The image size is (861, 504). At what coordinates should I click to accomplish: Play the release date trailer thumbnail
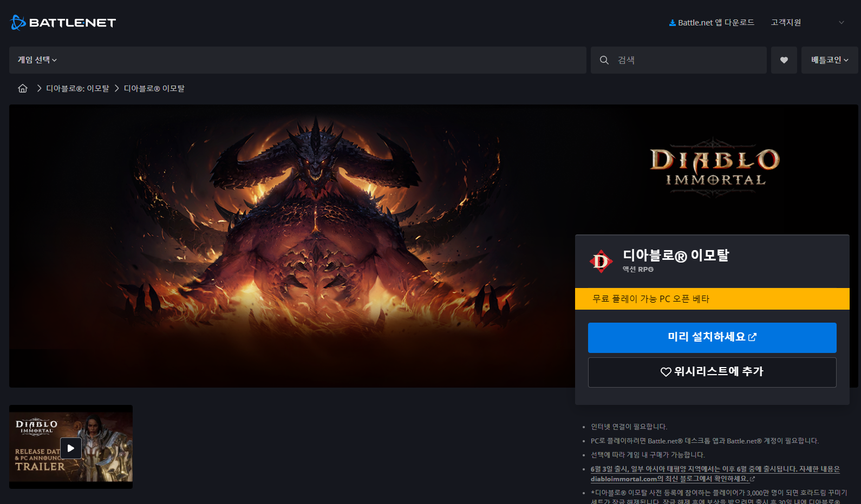tap(71, 447)
